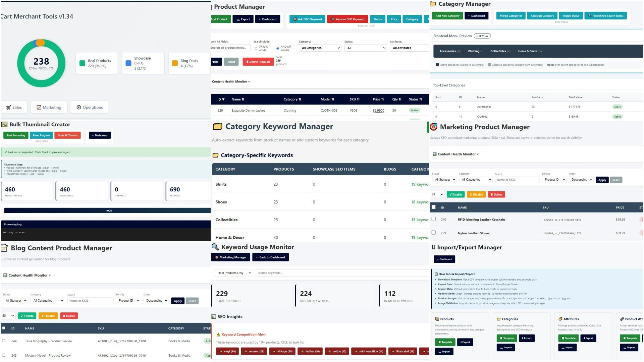The image size is (644, 362).
Task: Check the checkbox for Tesla Biography - Product Review
Action: 4,340
